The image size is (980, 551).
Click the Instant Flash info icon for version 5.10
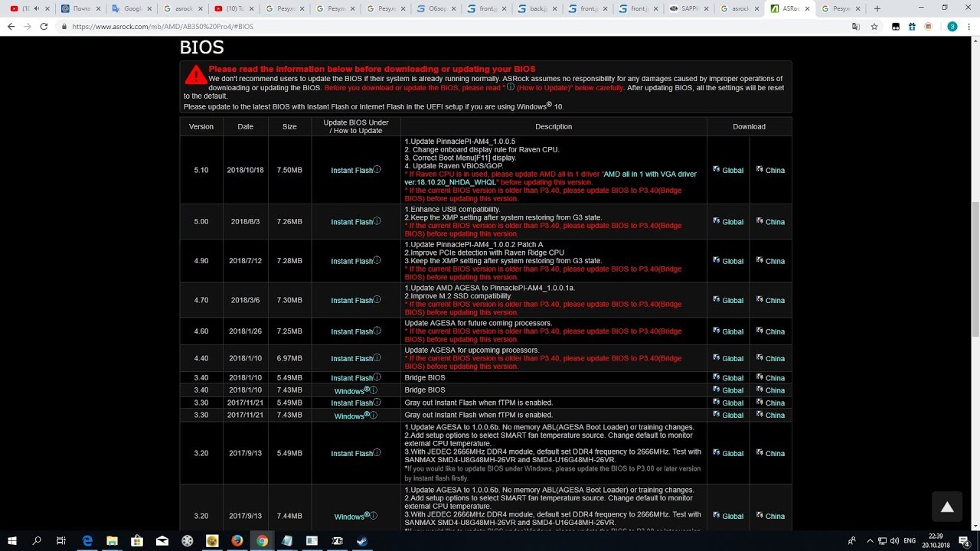[377, 169]
